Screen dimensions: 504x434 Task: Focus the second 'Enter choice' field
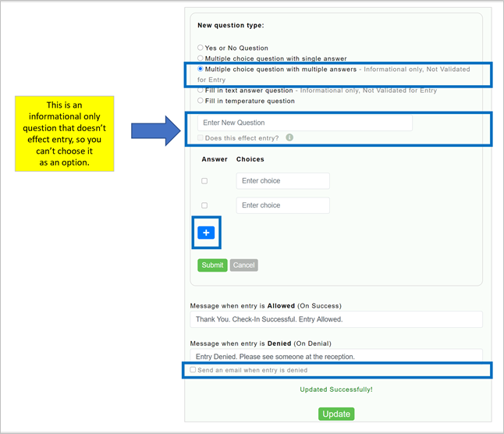282,206
